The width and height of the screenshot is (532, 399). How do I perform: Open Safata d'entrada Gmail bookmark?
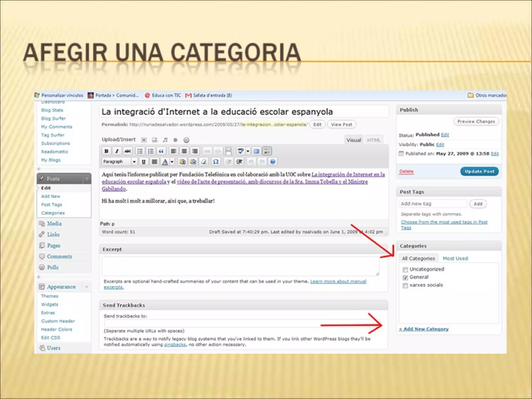(209, 95)
